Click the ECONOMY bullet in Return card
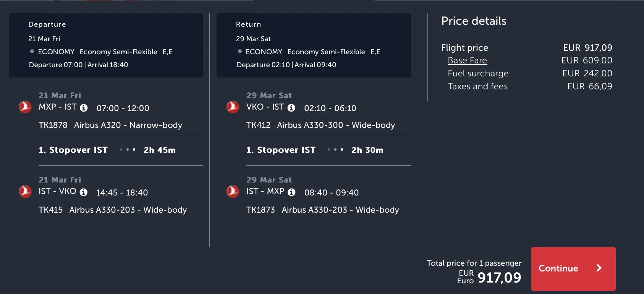 pos(240,51)
